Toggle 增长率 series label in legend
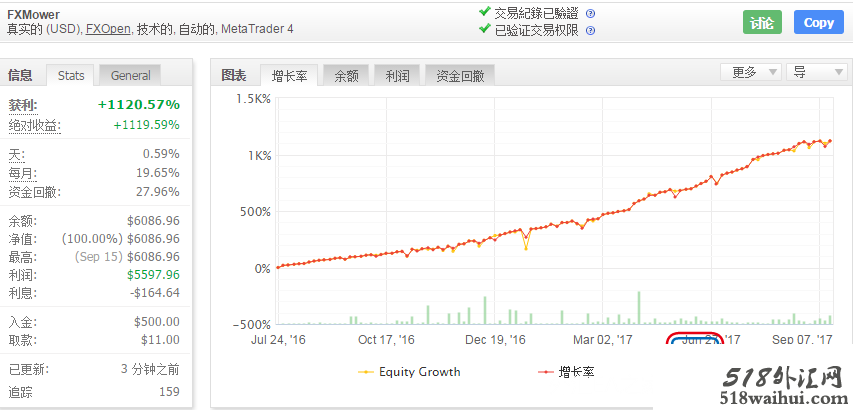853x410 pixels. click(578, 372)
